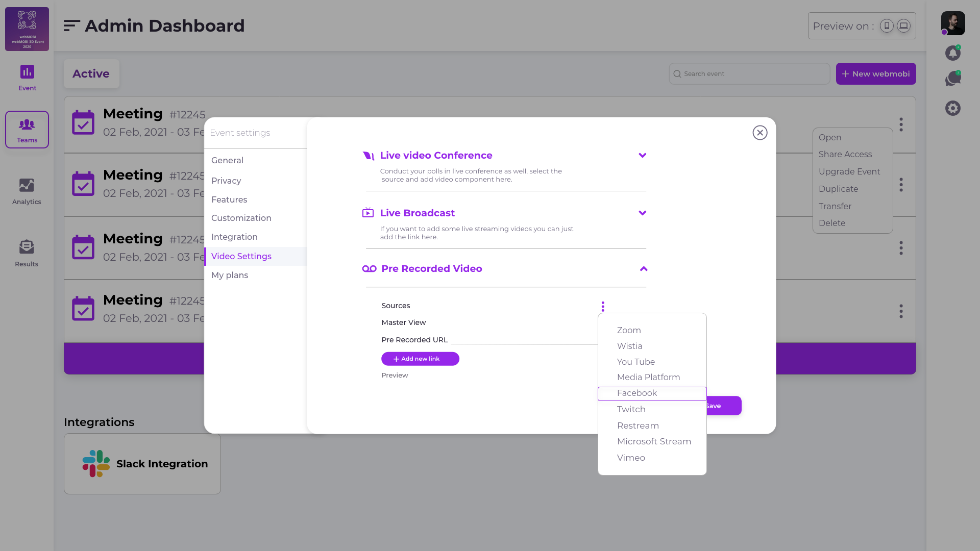This screenshot has width=980, height=551.
Task: Select mobile preview icon
Action: point(887,26)
